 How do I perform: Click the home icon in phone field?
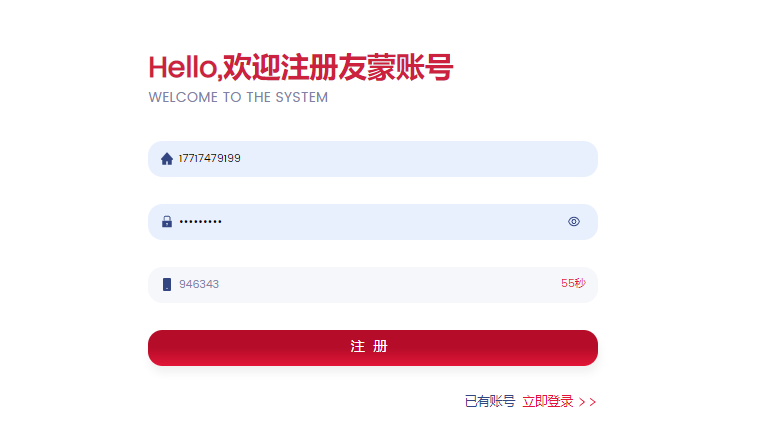167,159
